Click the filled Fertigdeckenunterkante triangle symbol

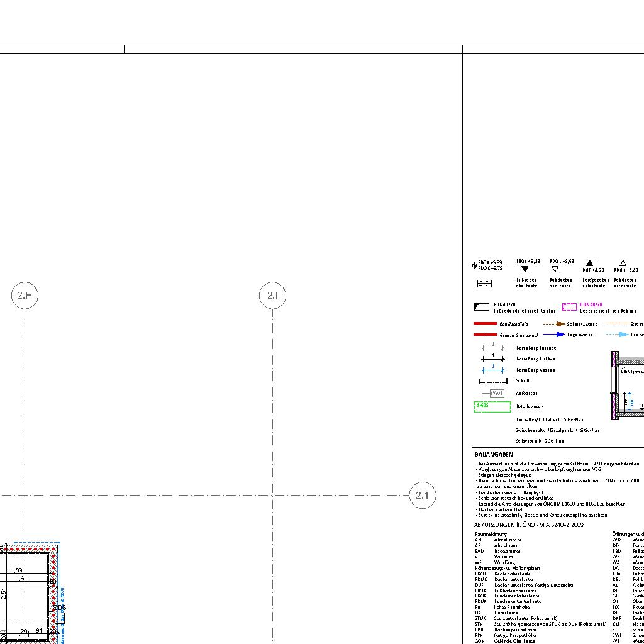point(590,263)
